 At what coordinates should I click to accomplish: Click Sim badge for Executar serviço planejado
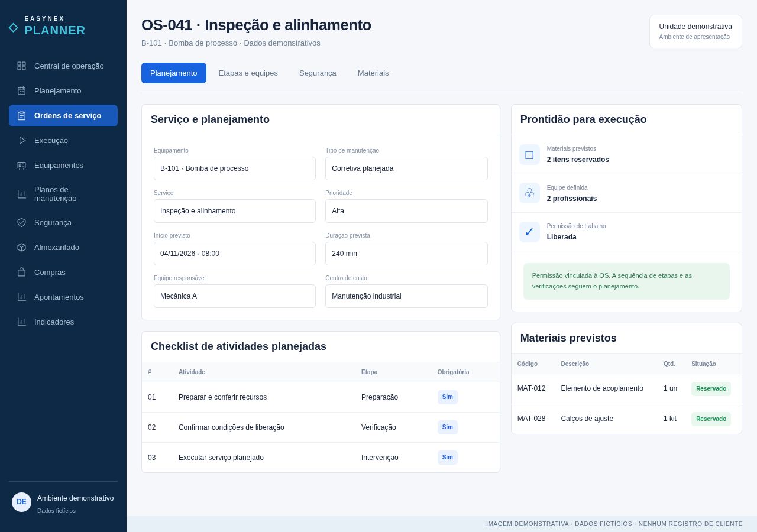448,458
